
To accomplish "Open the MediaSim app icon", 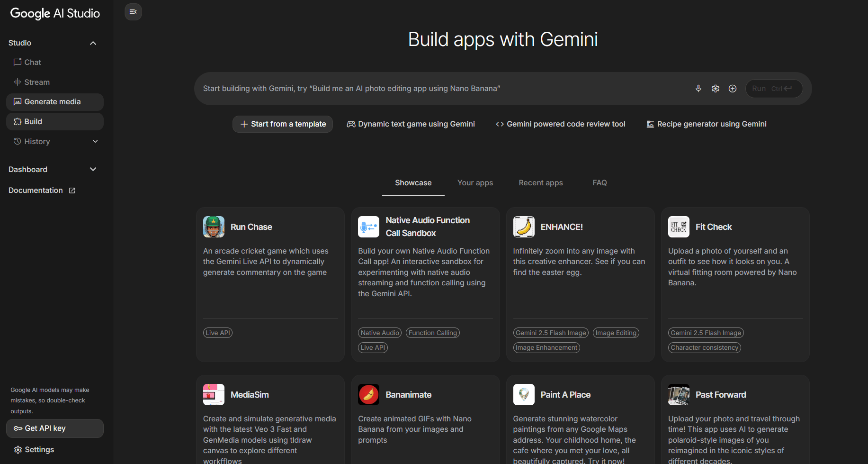I will pos(214,395).
